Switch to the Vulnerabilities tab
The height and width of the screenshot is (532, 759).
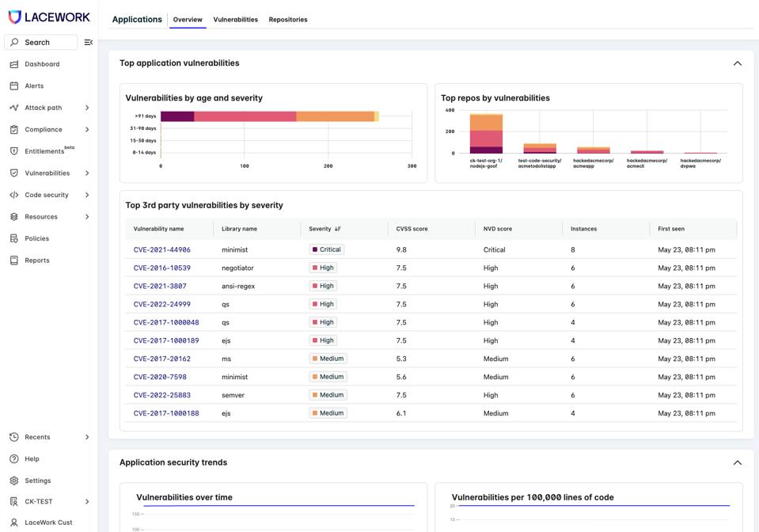[x=235, y=20]
